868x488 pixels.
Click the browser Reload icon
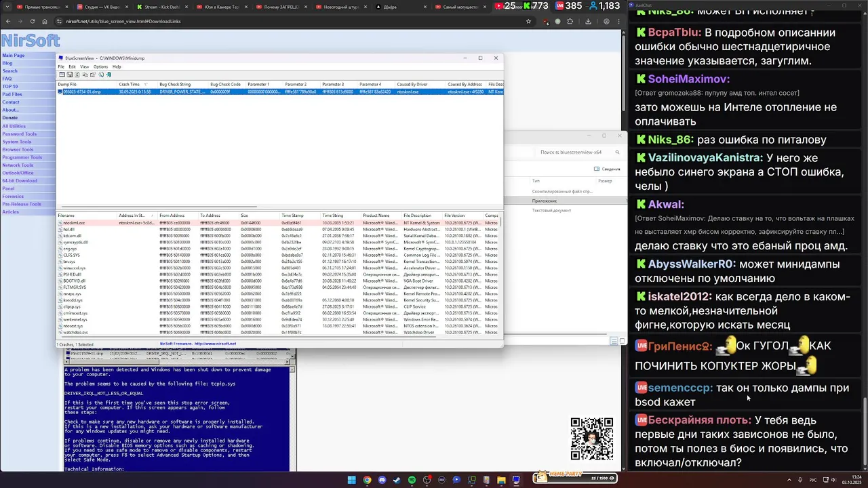point(33,21)
